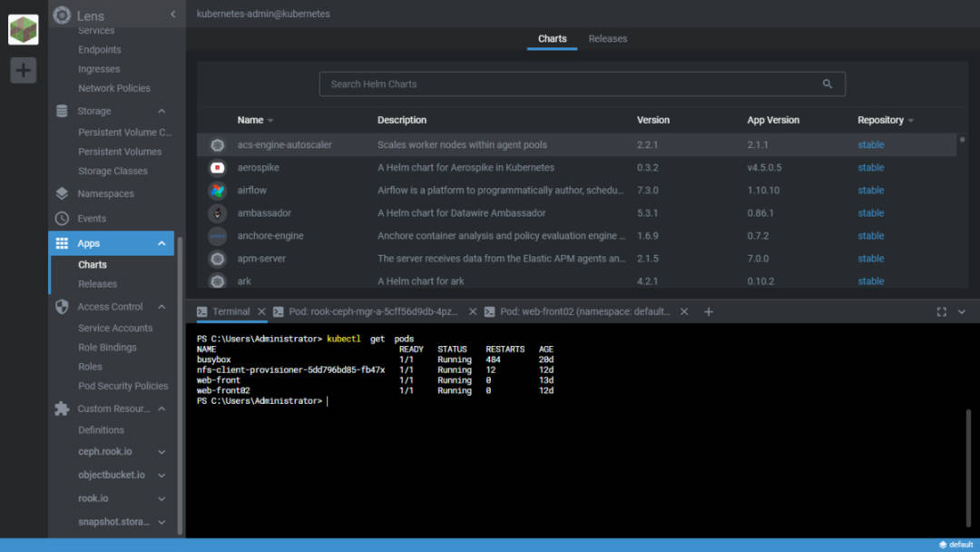
Task: Collapse the Access Control section
Action: point(162,306)
